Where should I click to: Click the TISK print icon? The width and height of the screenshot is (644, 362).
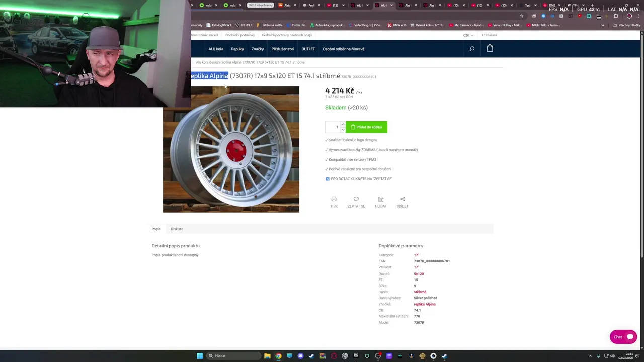coord(334,199)
